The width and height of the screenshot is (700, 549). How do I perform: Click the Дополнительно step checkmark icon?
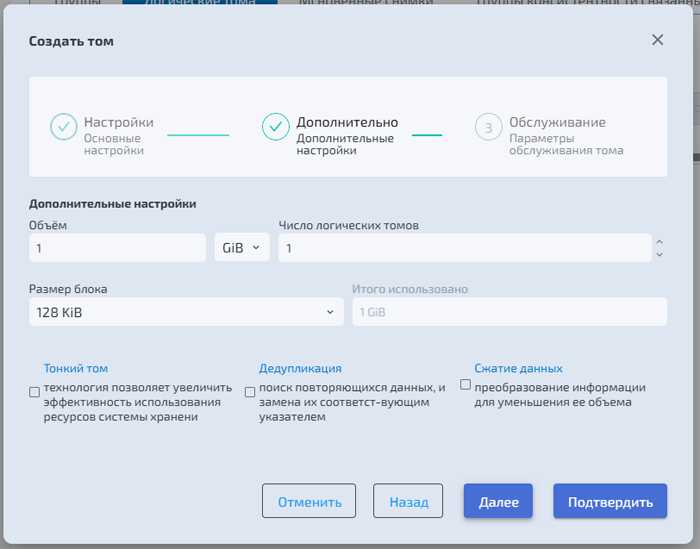pyautogui.click(x=275, y=127)
